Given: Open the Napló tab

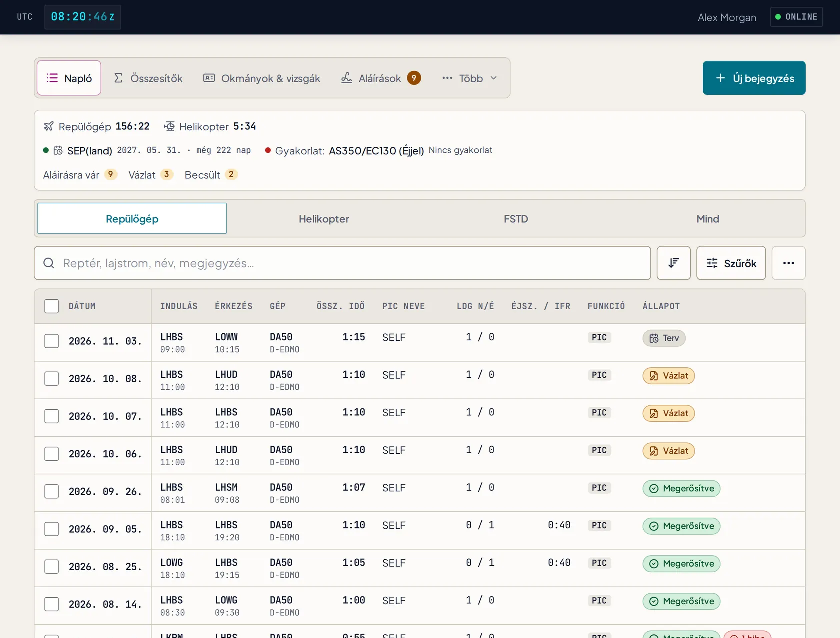Looking at the screenshot, I should [x=69, y=78].
